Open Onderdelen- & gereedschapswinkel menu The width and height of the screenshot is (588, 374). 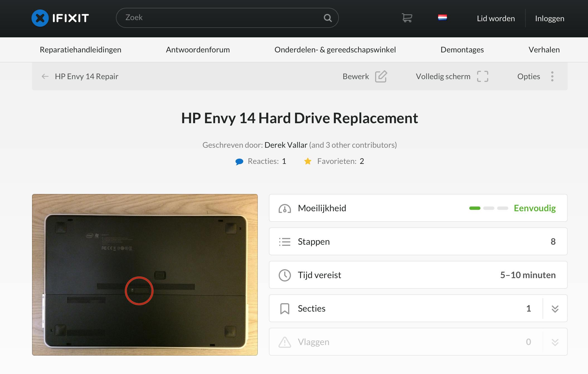tap(335, 50)
